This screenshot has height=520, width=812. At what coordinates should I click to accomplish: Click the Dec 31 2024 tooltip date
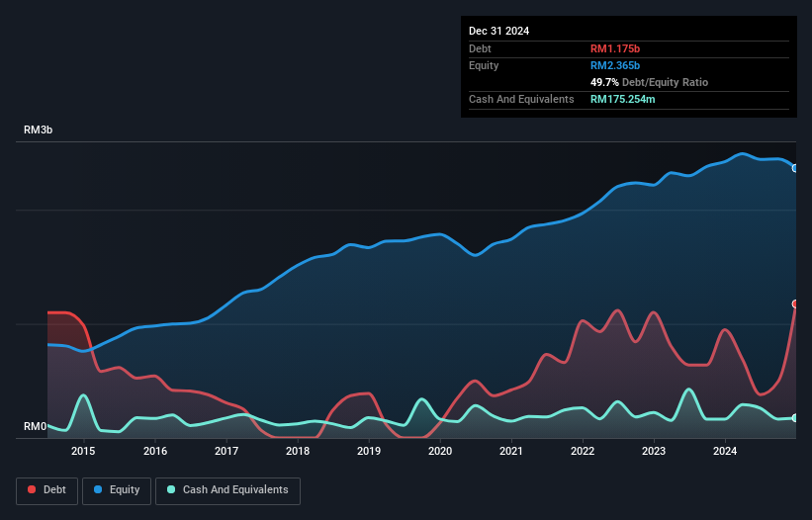[498, 31]
